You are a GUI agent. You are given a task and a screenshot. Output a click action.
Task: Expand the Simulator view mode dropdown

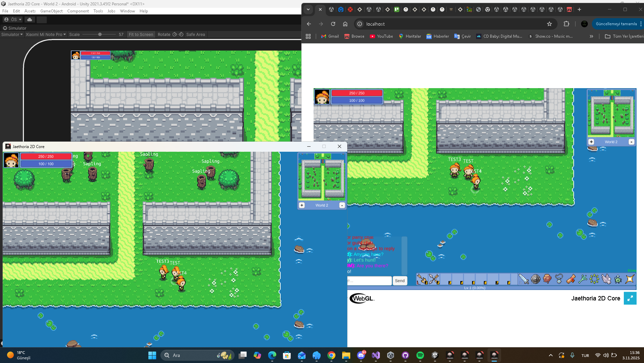click(x=12, y=34)
